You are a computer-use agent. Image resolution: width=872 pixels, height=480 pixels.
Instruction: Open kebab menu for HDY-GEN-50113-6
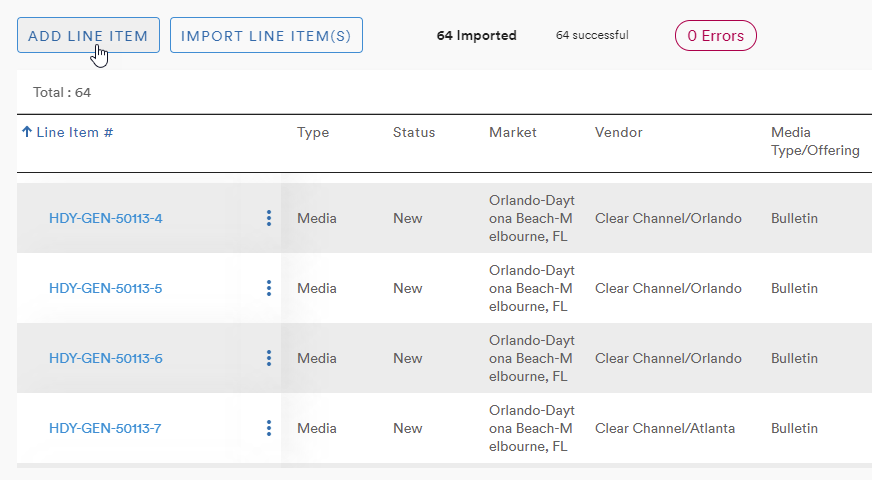pos(269,358)
